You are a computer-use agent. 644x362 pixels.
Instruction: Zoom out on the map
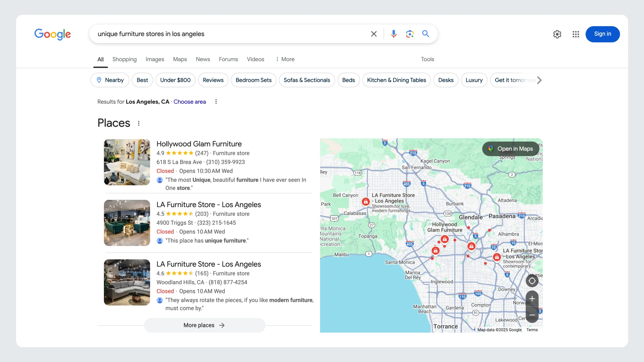[532, 315]
